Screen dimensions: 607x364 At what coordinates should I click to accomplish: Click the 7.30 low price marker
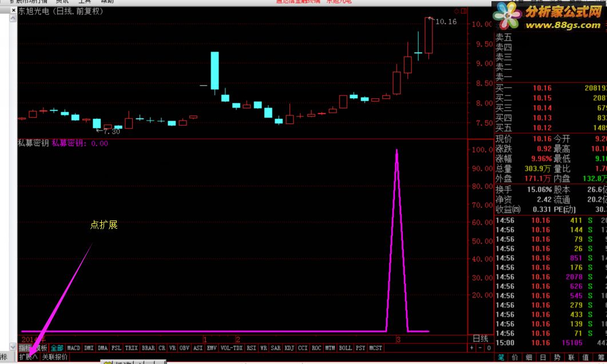click(112, 131)
